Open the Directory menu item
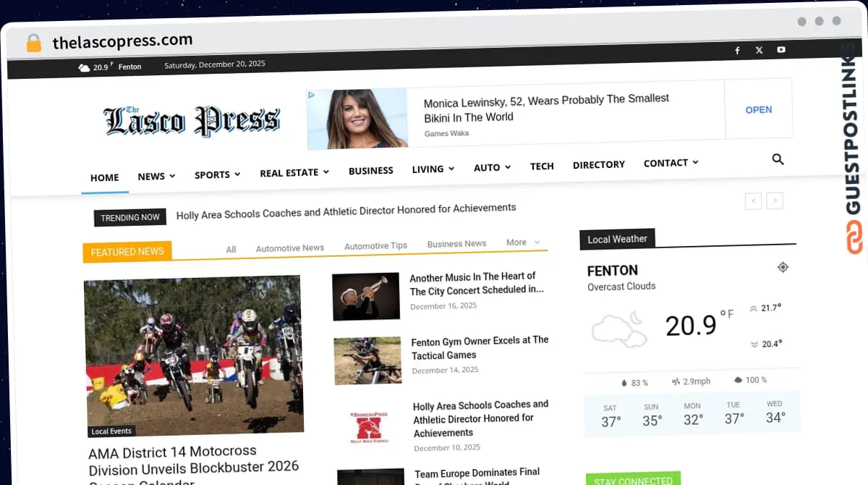868x485 pixels. (x=599, y=164)
